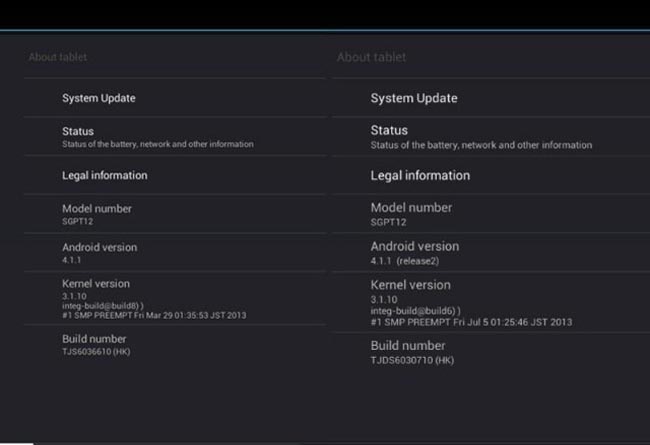Tap Build number TJS6036610 (HK)

tap(175, 345)
